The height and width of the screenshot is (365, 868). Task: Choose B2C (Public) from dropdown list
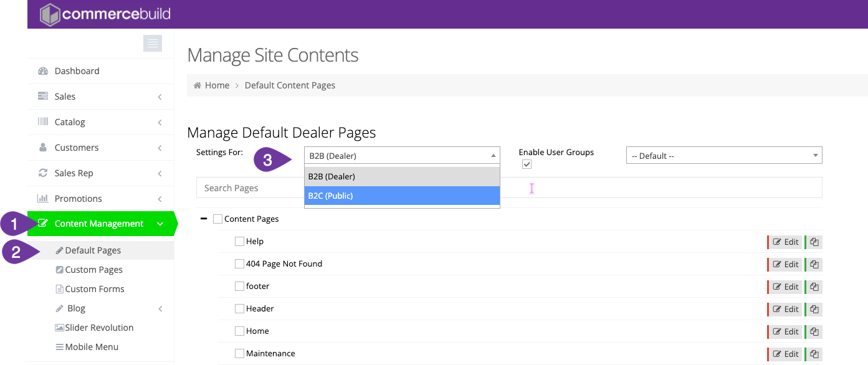(x=402, y=196)
